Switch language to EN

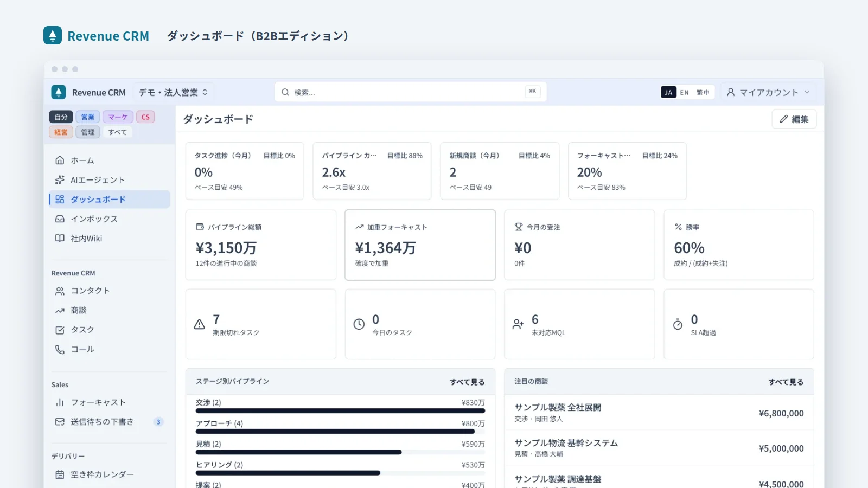pos(685,92)
